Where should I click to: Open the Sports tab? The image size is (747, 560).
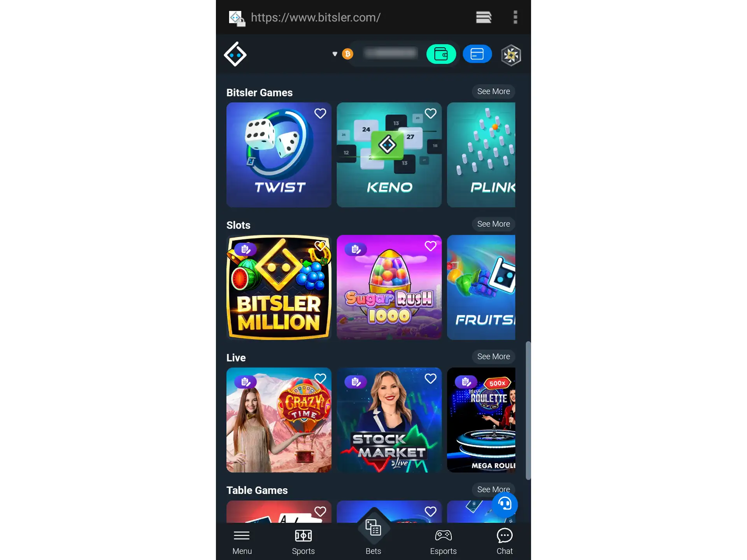[303, 541]
